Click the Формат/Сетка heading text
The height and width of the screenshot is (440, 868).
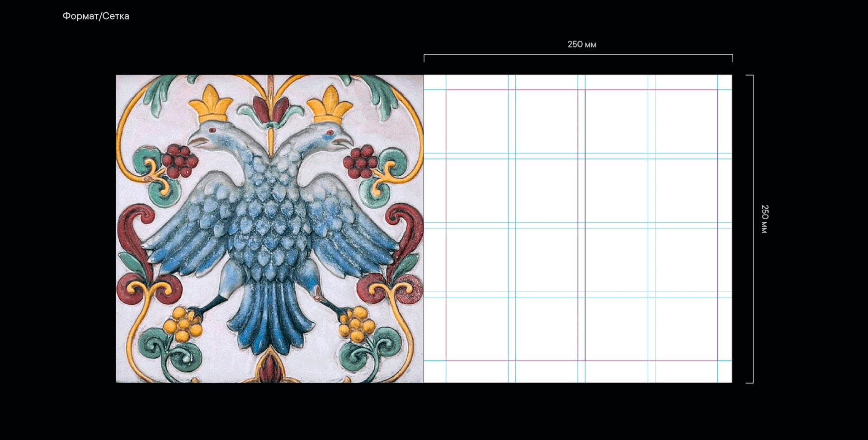pyautogui.click(x=96, y=16)
